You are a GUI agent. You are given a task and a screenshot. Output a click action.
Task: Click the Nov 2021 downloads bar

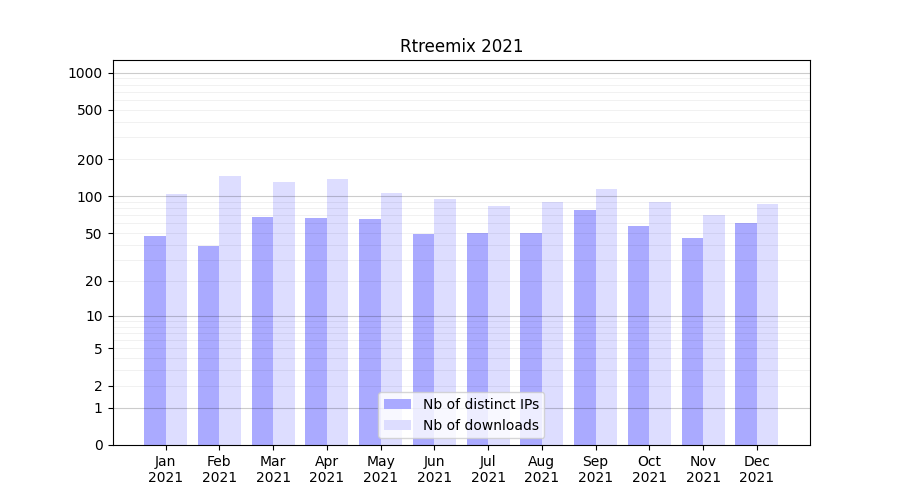(713, 330)
